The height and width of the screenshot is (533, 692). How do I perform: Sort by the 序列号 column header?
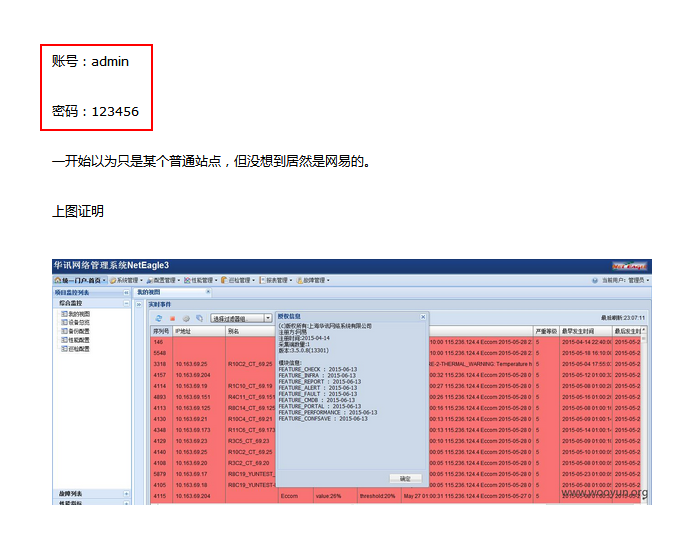[161, 331]
